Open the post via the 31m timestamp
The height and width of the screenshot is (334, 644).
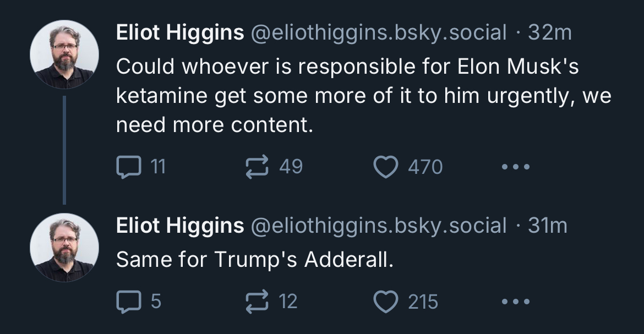point(548,226)
